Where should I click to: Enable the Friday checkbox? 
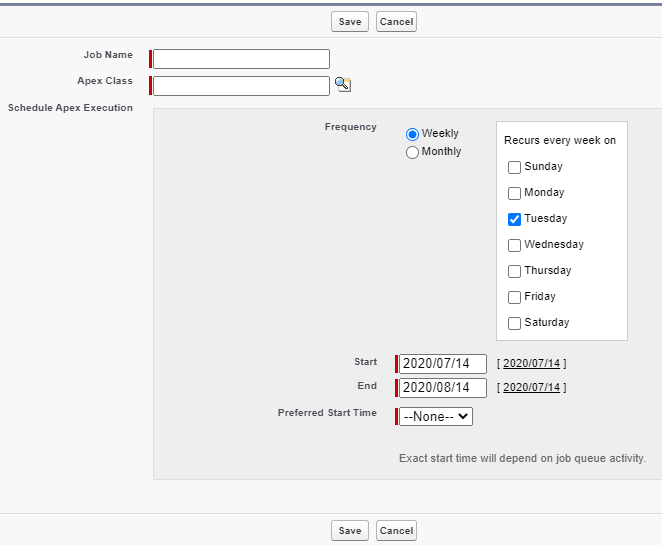click(514, 297)
